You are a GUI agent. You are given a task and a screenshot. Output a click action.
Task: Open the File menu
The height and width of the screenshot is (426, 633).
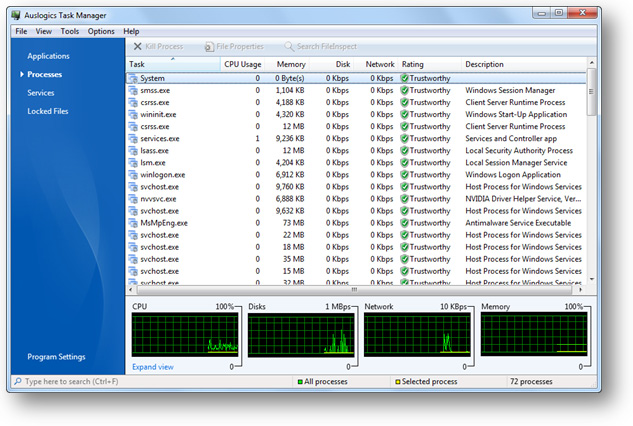[21, 31]
